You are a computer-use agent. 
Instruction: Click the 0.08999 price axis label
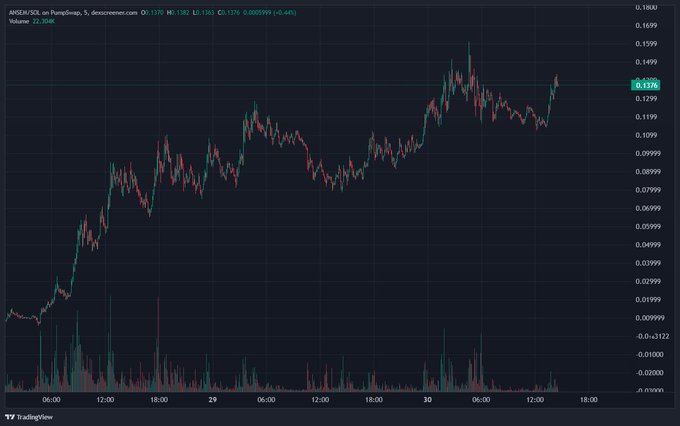(648, 171)
